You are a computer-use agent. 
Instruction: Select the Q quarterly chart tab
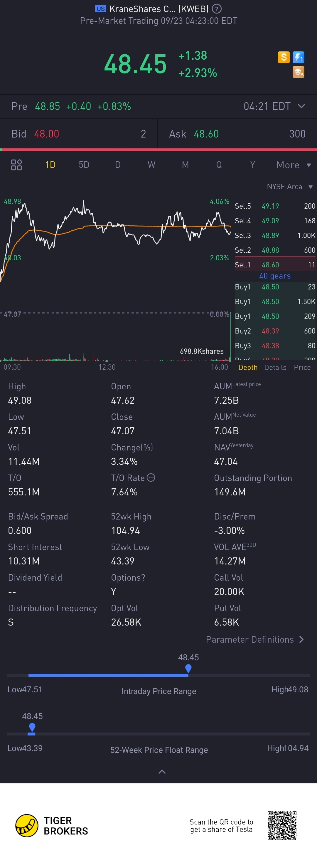click(219, 165)
